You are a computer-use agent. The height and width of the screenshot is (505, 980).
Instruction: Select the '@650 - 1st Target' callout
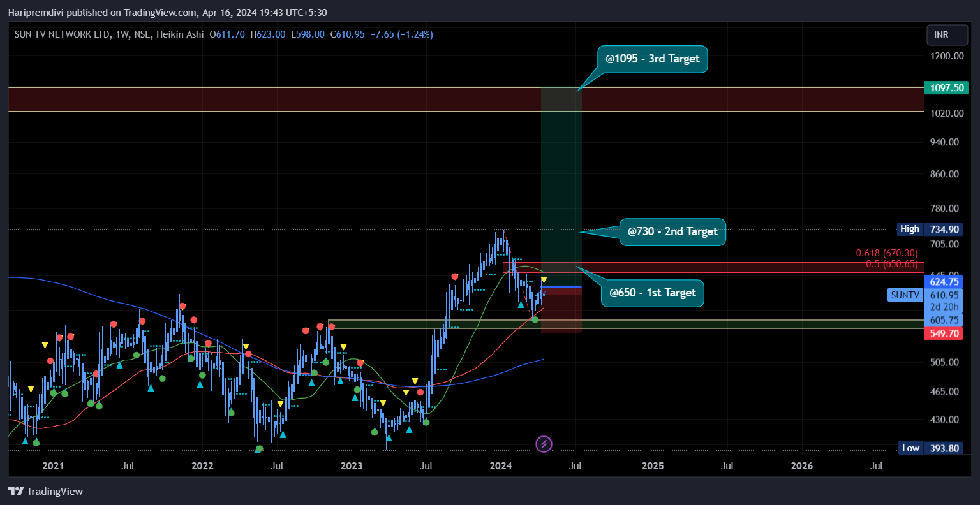(653, 293)
